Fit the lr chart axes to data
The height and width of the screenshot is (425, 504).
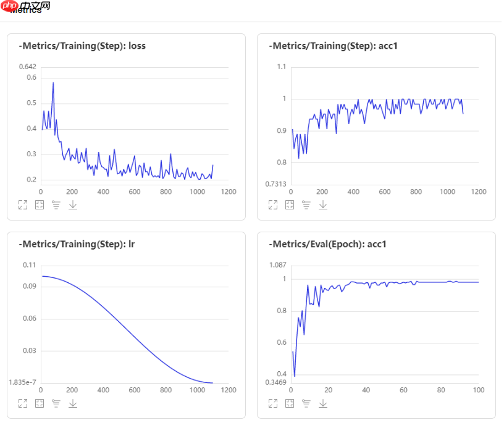tap(40, 403)
